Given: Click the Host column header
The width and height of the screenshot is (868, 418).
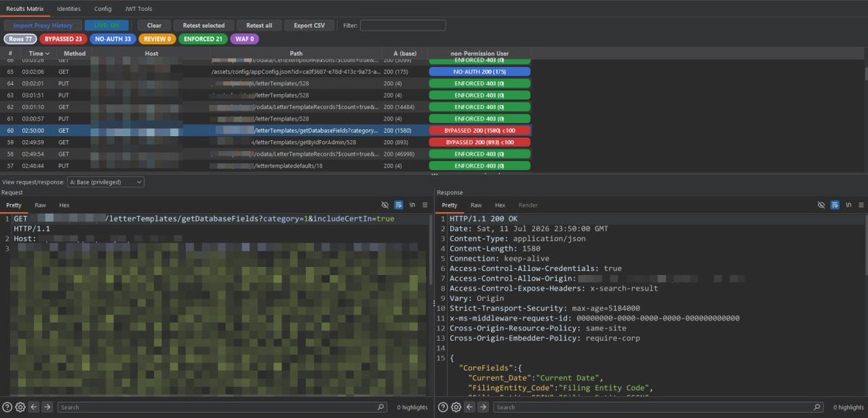Looking at the screenshot, I should [x=151, y=54].
